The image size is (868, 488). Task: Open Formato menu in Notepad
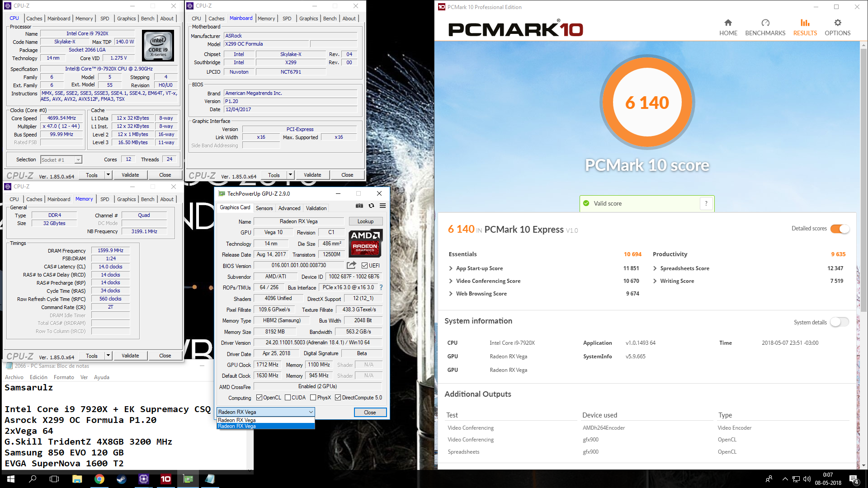64,377
